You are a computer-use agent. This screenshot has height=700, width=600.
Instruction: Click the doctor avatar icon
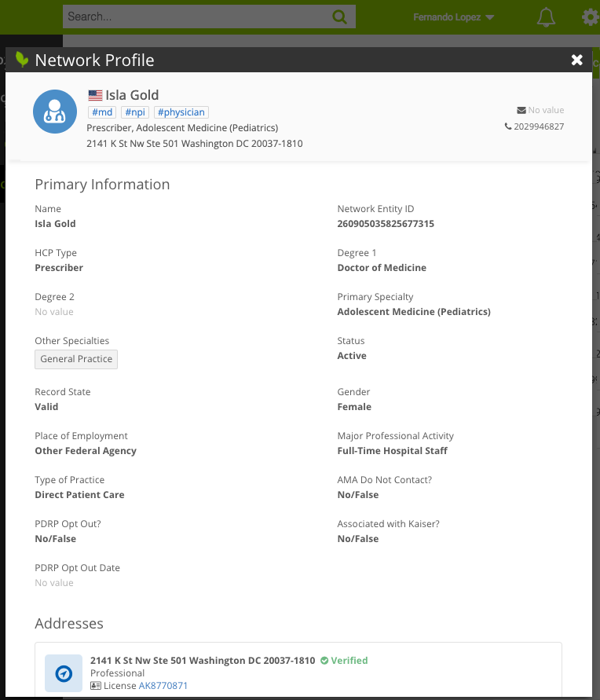55,112
